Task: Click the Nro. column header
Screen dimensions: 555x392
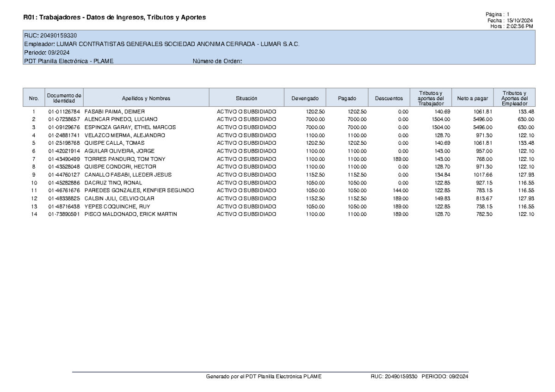Action: click(33, 98)
